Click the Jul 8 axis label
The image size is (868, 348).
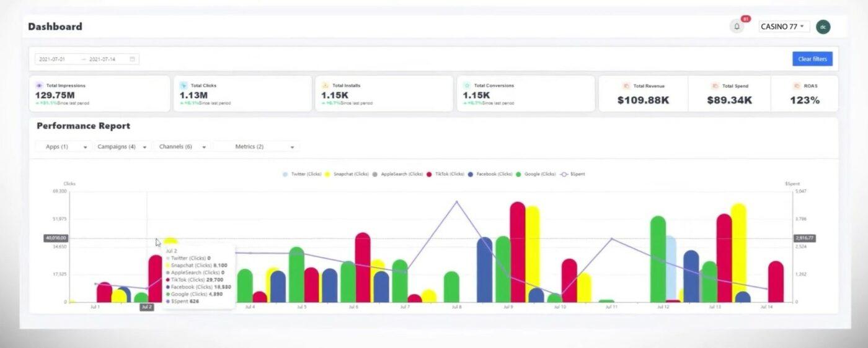point(456,307)
